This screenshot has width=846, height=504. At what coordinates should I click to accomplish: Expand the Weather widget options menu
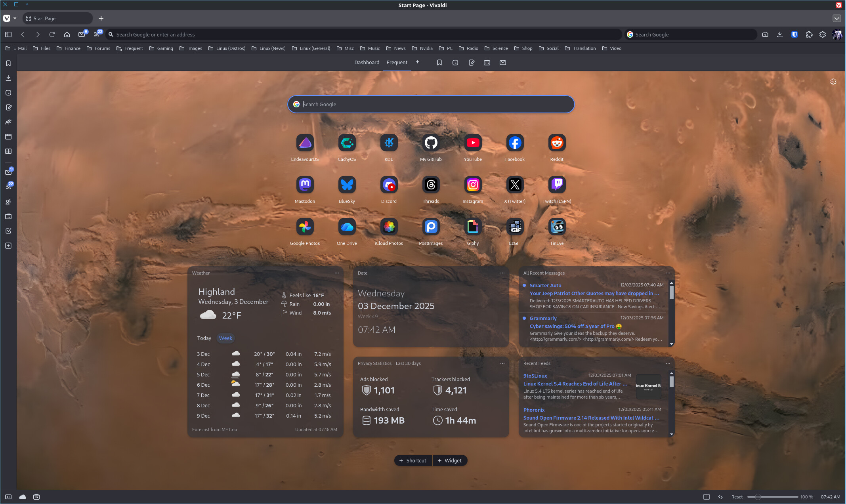click(x=337, y=273)
